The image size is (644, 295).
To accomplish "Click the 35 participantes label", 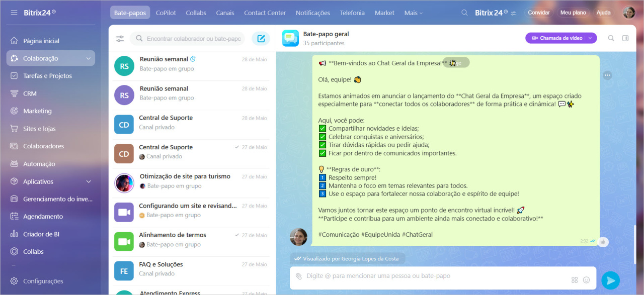I will 324,43.
